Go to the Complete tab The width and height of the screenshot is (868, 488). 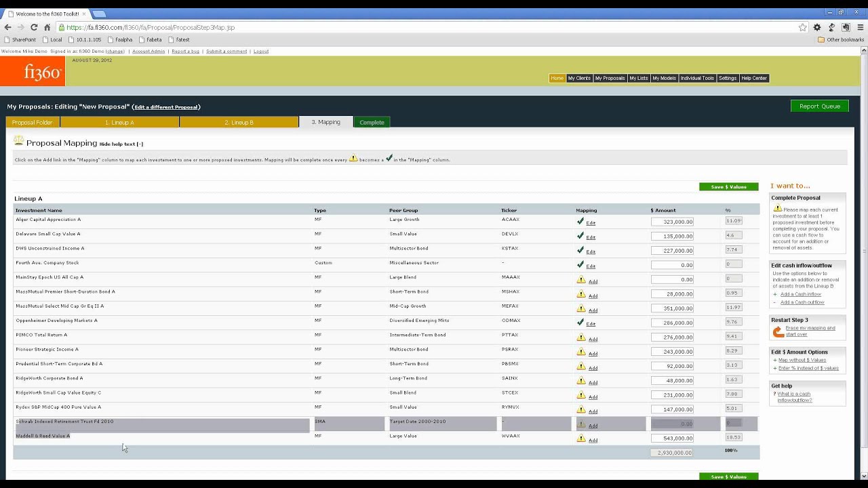tap(372, 122)
